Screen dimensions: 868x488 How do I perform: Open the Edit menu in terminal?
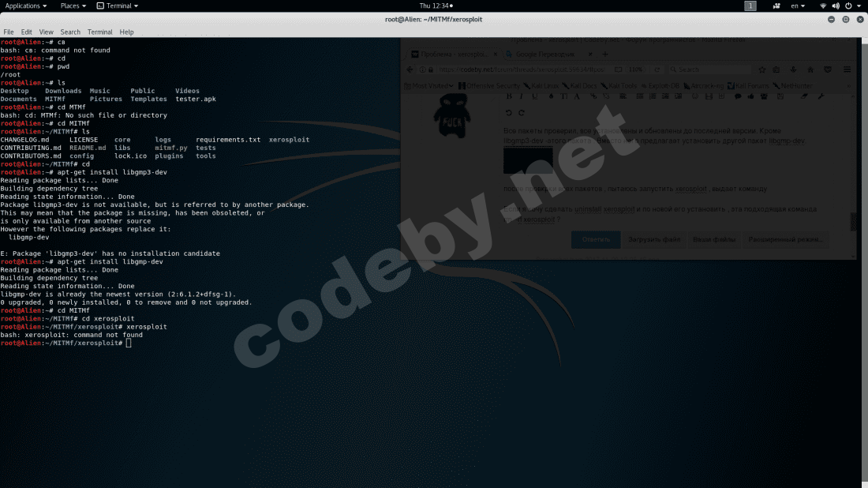(x=27, y=32)
